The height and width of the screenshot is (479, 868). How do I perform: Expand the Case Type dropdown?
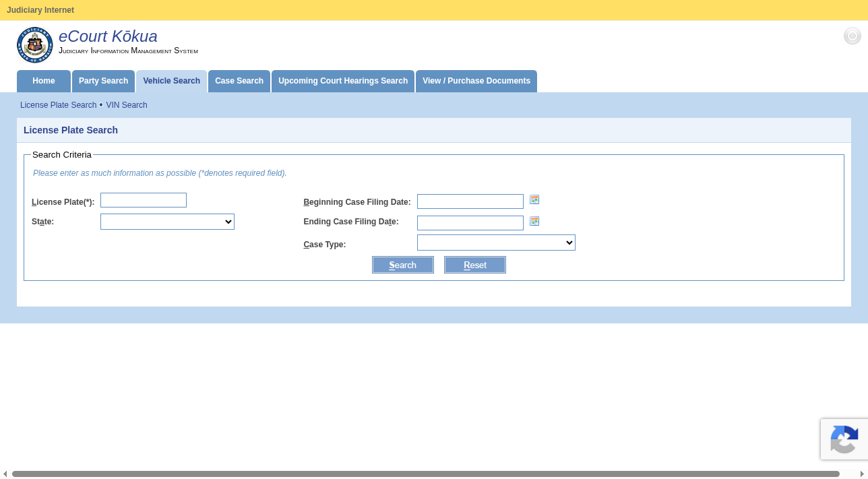[x=496, y=243]
